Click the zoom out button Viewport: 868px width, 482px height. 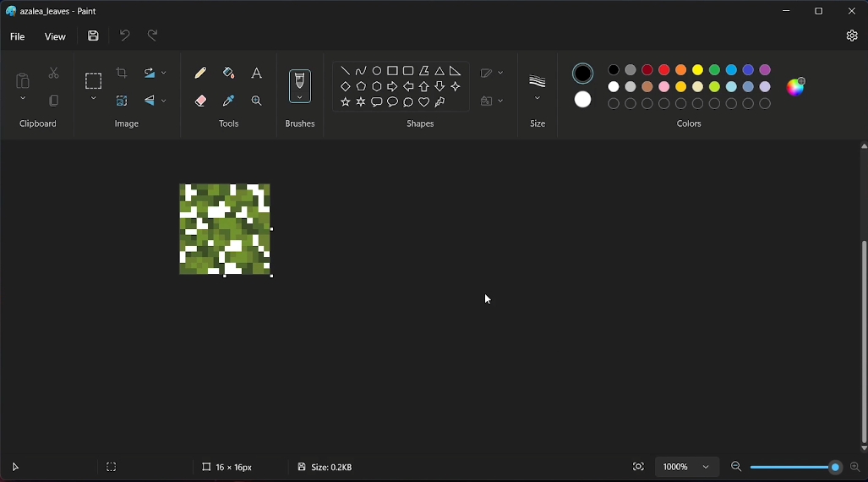point(736,467)
